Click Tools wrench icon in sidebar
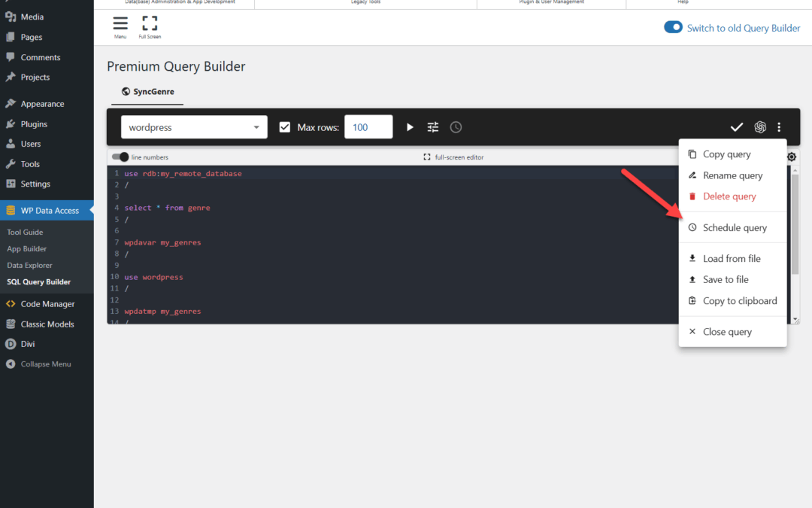Viewport: 812px width, 508px height. tap(11, 164)
